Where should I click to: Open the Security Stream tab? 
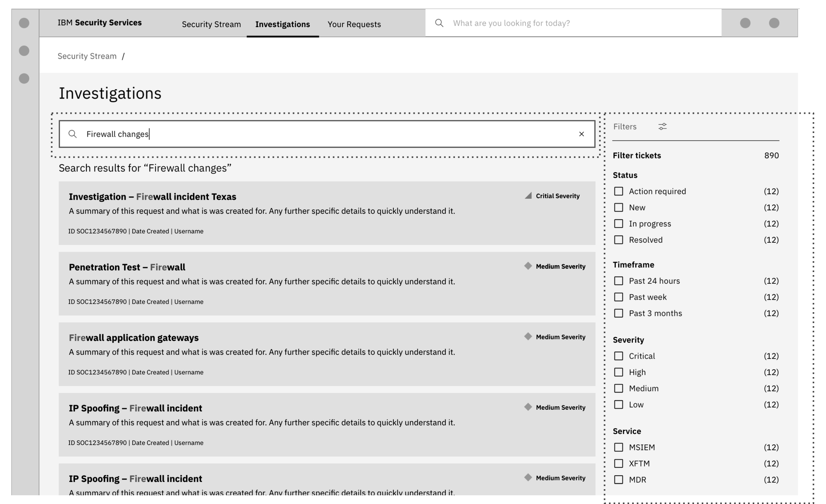click(211, 24)
